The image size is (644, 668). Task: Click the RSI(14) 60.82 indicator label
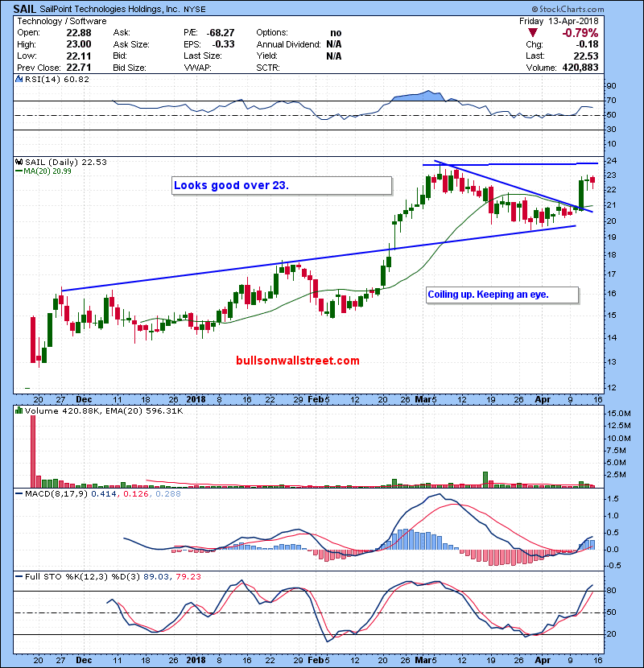tap(57, 79)
